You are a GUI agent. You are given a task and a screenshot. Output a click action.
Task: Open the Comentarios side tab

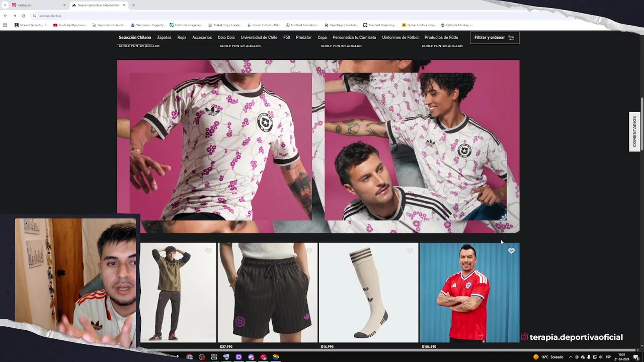[x=634, y=132]
